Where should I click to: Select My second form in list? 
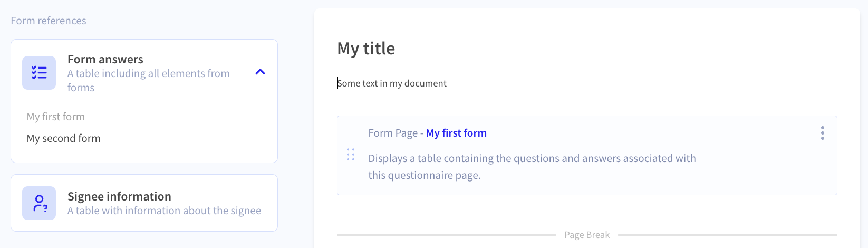coord(63,138)
